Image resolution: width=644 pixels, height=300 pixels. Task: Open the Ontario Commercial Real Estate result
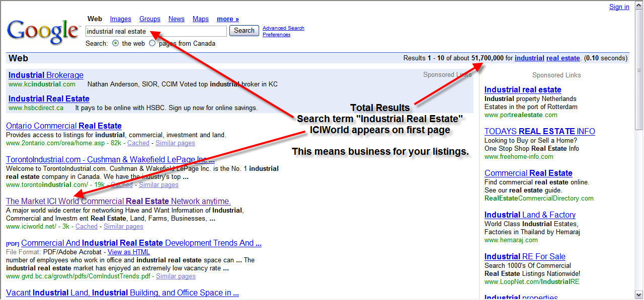point(64,126)
